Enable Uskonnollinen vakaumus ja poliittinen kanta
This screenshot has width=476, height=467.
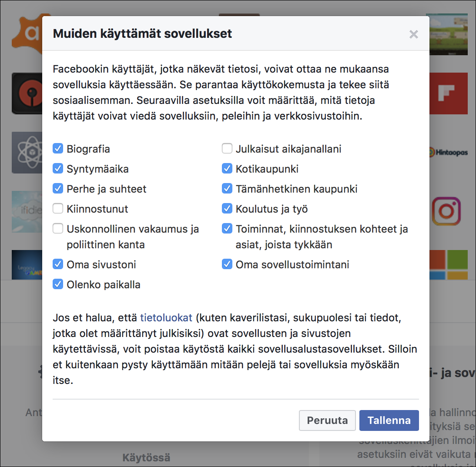click(58, 229)
